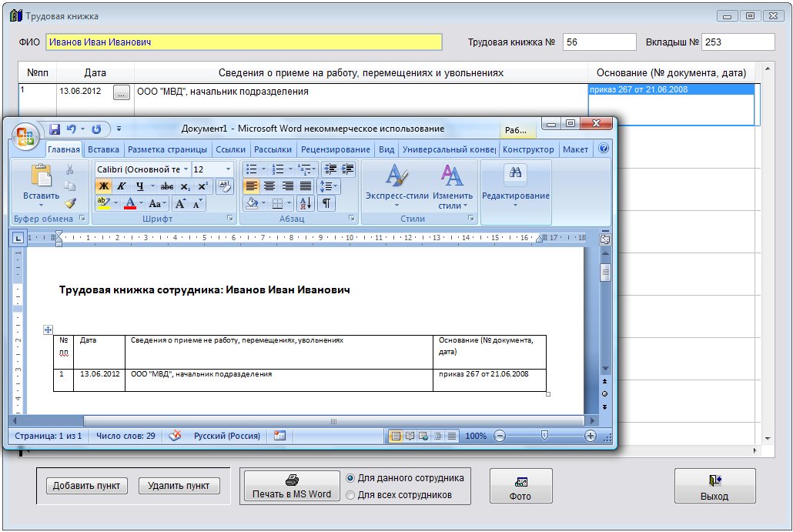Image resolution: width=793 pixels, height=532 pixels.
Task: Switch to the Вид tab
Action: tap(386, 149)
